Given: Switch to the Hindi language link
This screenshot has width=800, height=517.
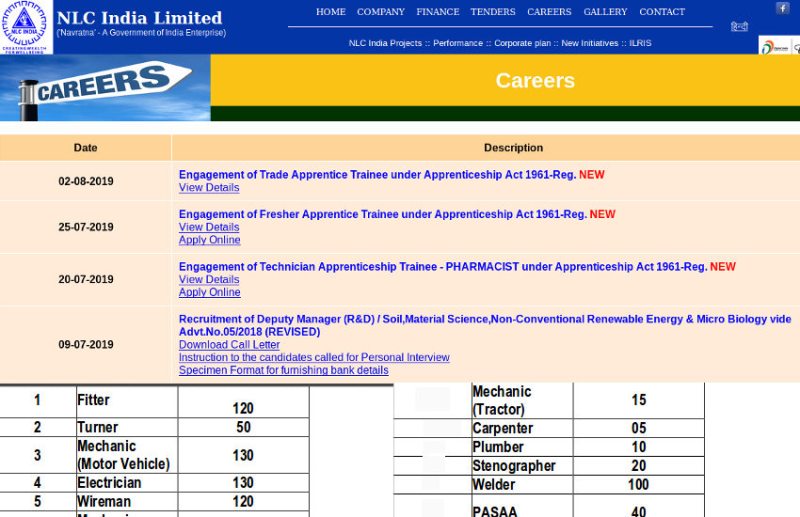Looking at the screenshot, I should 739,27.
